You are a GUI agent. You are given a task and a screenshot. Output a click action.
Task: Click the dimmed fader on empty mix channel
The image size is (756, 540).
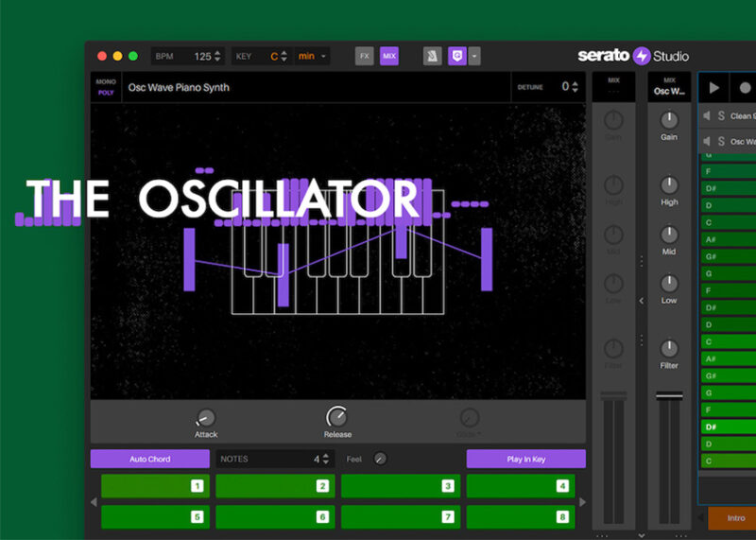point(613,395)
